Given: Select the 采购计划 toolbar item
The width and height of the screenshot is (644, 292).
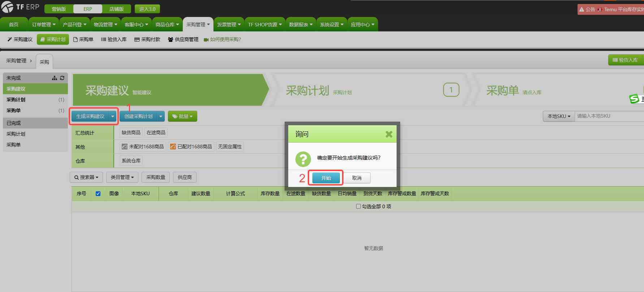Looking at the screenshot, I should [x=53, y=39].
